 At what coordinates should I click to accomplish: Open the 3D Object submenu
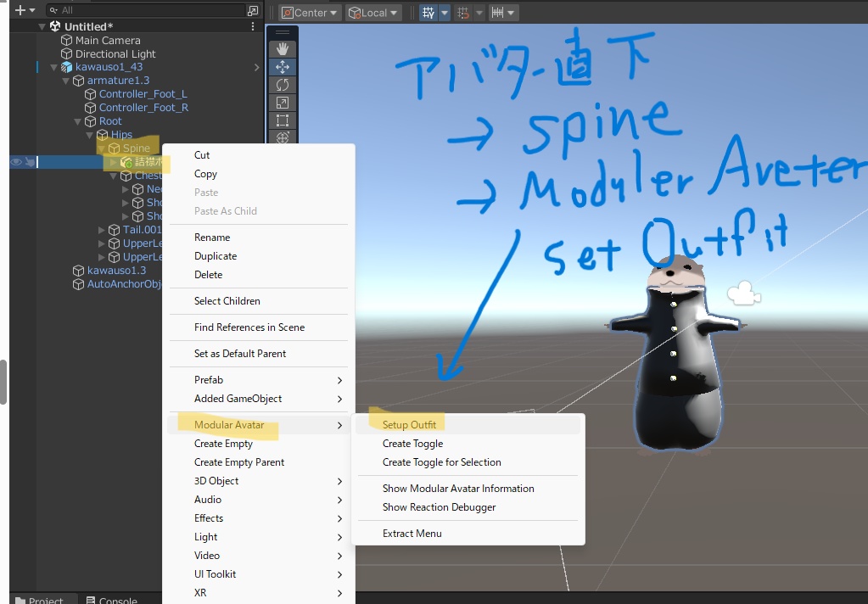(x=259, y=481)
